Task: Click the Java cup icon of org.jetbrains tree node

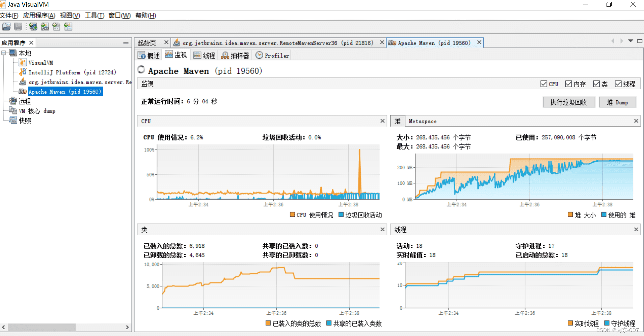Action: tap(23, 82)
